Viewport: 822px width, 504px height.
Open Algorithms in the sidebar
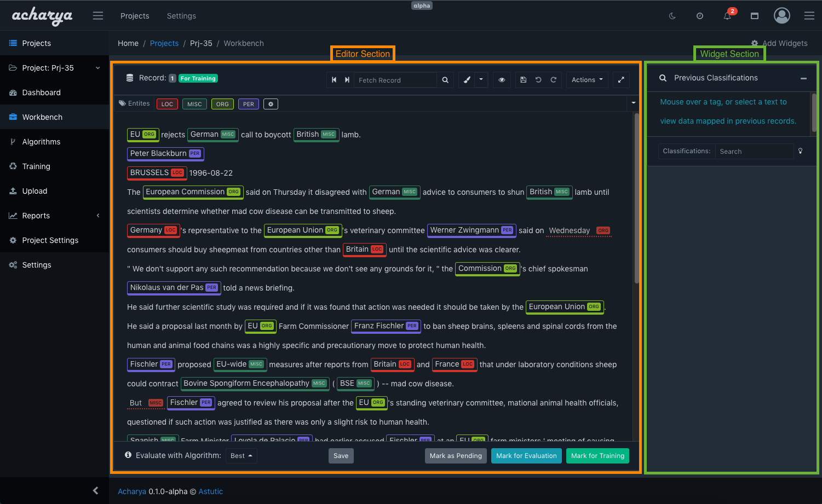coord(41,142)
